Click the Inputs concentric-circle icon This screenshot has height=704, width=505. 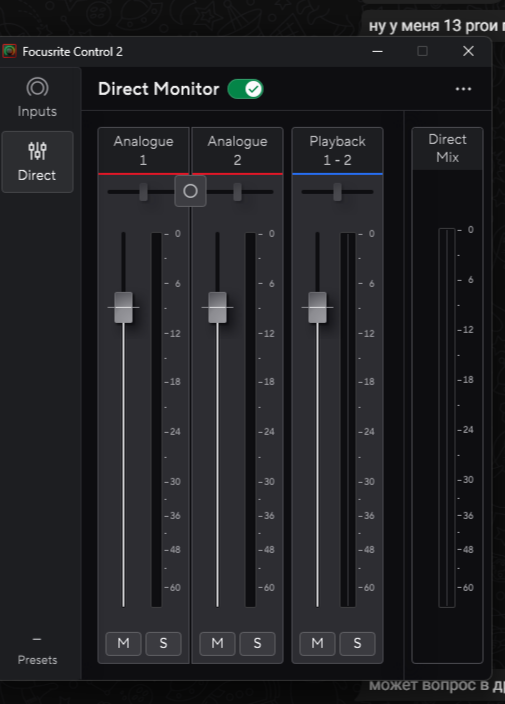point(37,87)
